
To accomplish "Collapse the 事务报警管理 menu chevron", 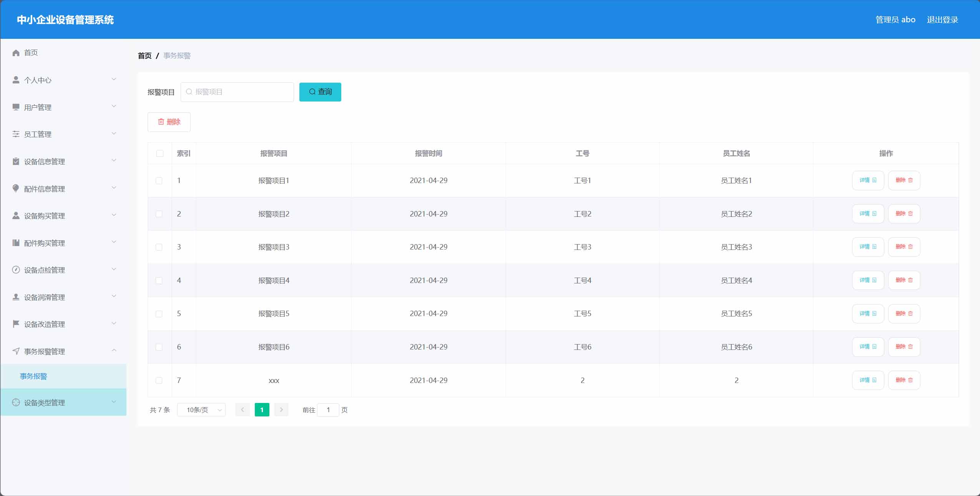I will (x=114, y=350).
